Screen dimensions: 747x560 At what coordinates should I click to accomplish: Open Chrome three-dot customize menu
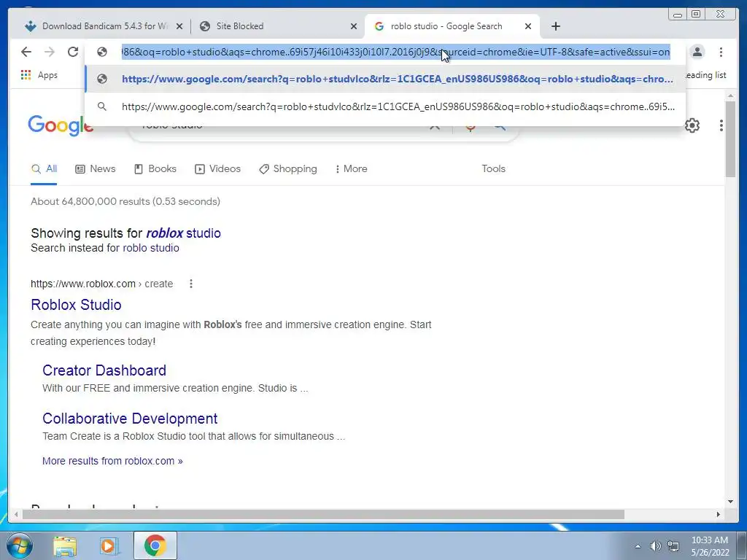point(721,52)
